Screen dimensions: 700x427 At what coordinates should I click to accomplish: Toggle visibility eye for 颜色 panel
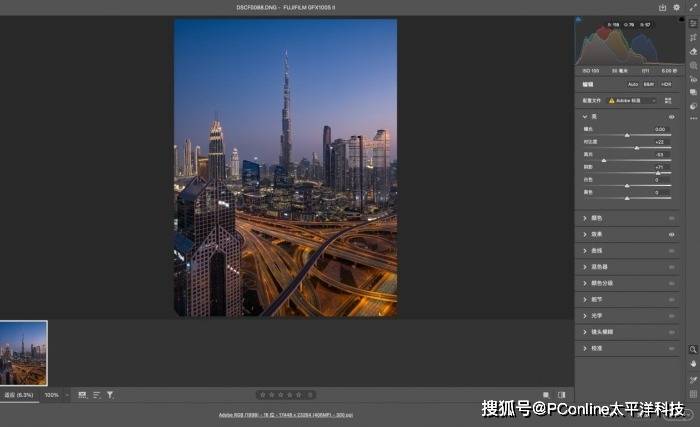pos(671,217)
